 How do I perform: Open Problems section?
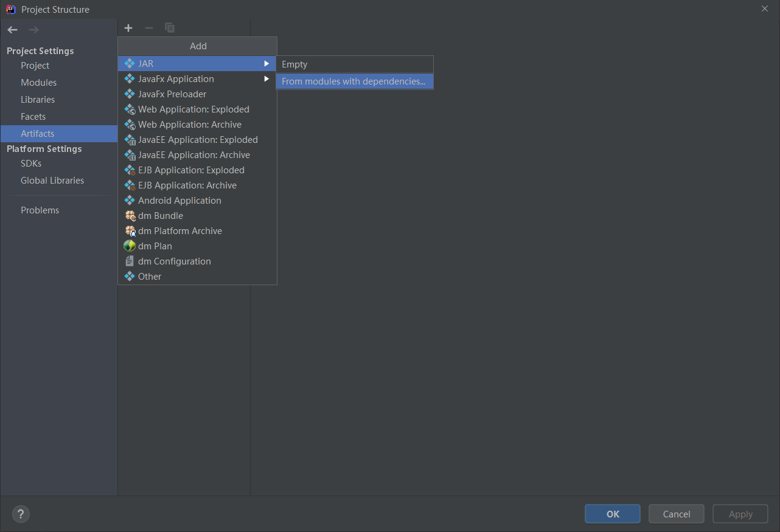[59, 210]
